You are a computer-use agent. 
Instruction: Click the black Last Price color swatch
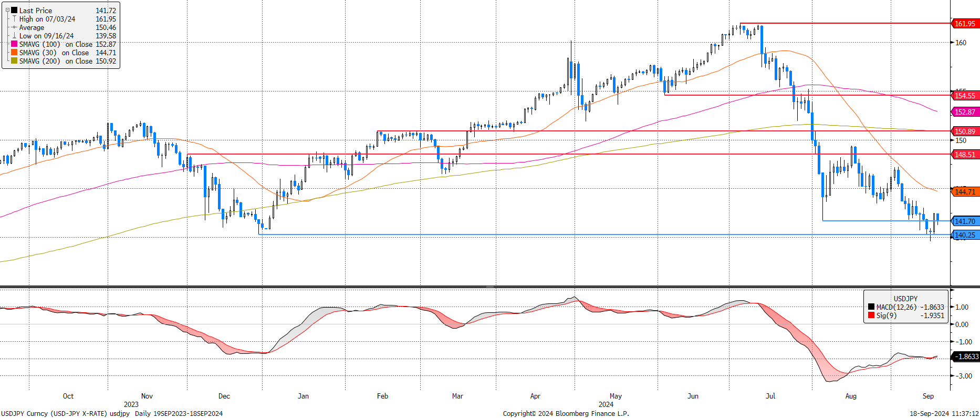click(14, 10)
